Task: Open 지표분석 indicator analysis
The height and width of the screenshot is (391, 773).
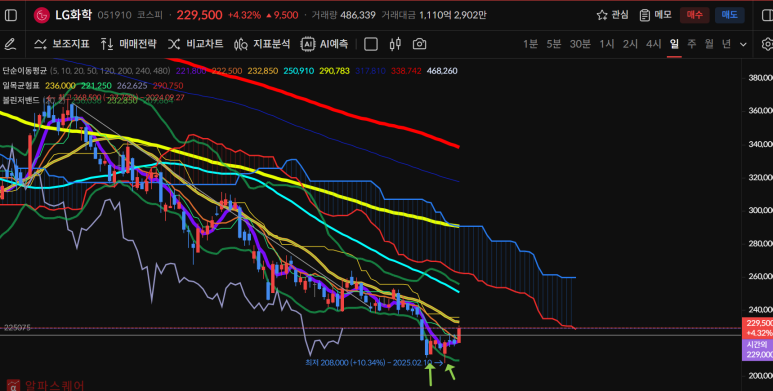Action: tap(262, 44)
